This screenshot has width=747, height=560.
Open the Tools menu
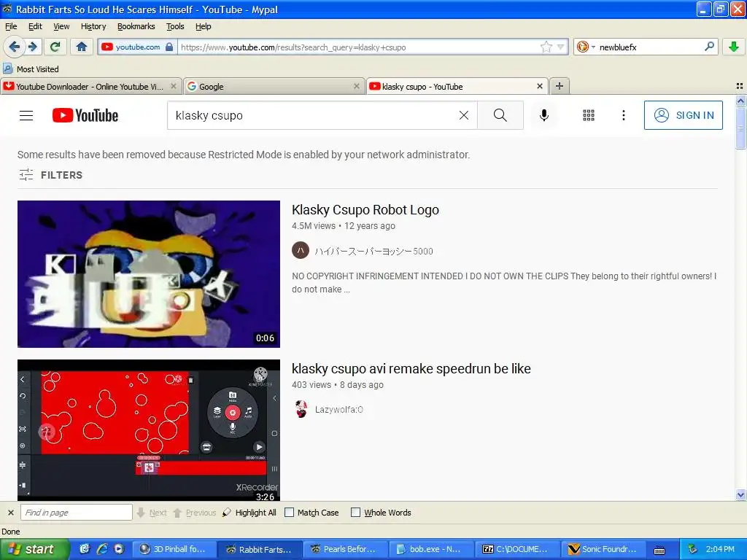(x=175, y=26)
